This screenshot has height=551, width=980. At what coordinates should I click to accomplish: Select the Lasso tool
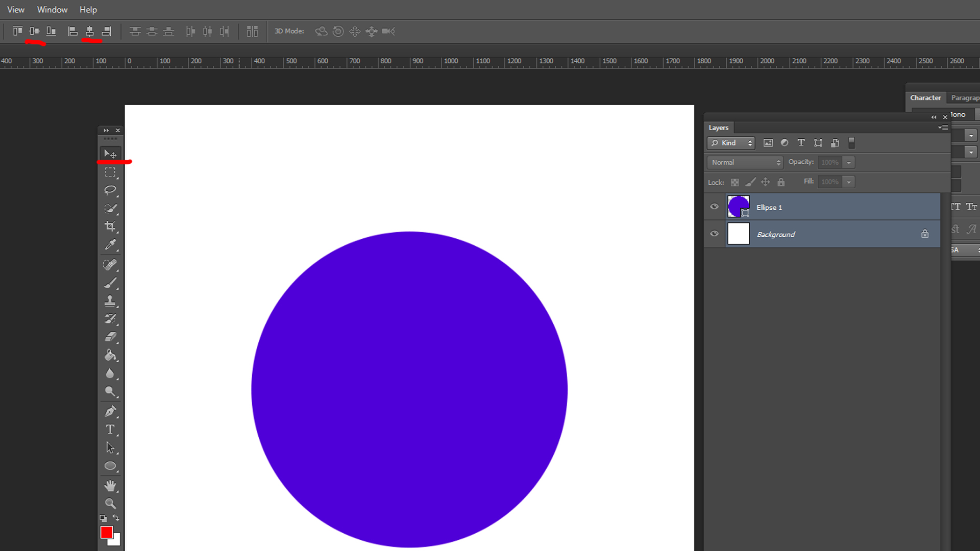pos(110,190)
